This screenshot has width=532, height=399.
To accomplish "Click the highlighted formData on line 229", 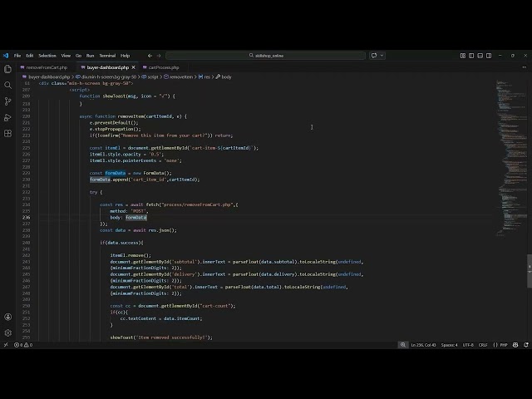I will (115, 173).
